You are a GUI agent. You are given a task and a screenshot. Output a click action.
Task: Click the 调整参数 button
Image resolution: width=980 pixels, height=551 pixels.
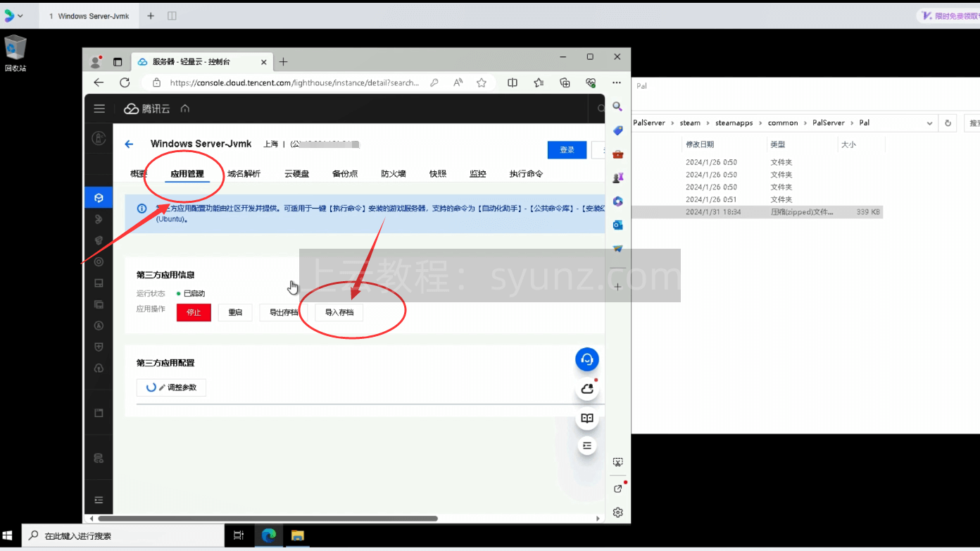171,387
